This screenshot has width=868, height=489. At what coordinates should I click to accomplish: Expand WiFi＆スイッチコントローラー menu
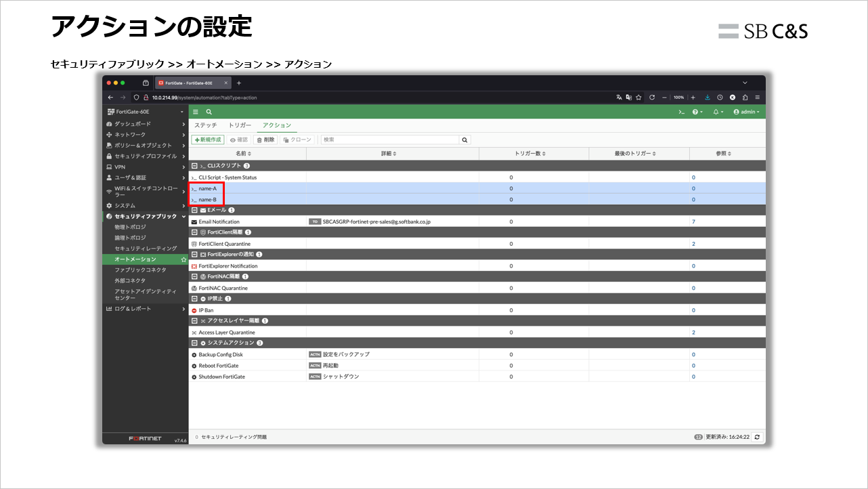click(145, 192)
